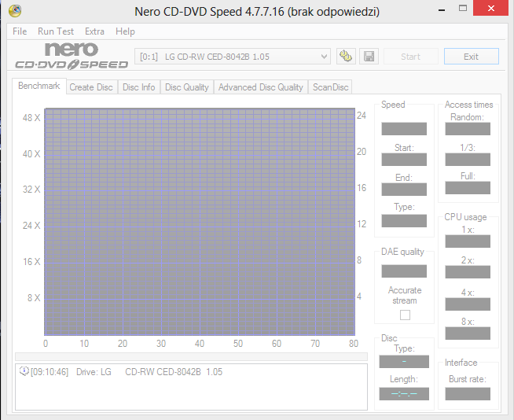Click the Speed End value field

[404, 190]
